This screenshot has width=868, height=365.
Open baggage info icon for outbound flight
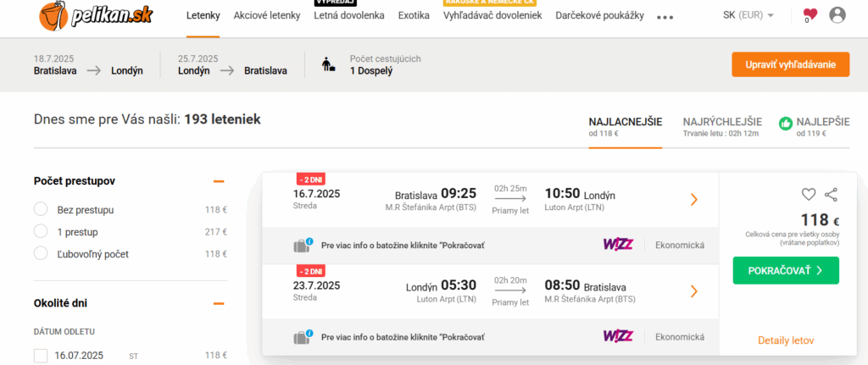[x=303, y=245]
